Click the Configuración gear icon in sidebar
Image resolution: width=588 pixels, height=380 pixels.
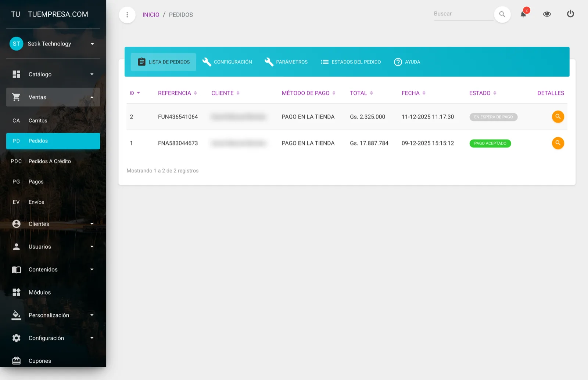pos(16,338)
